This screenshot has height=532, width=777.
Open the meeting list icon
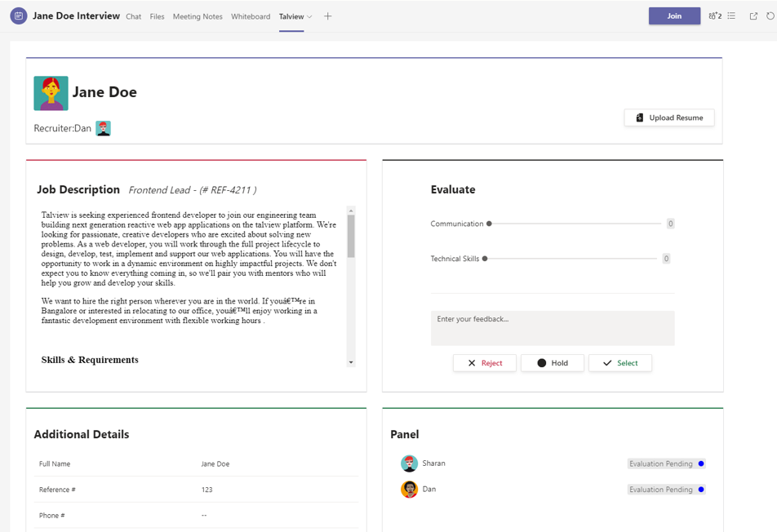[731, 16]
